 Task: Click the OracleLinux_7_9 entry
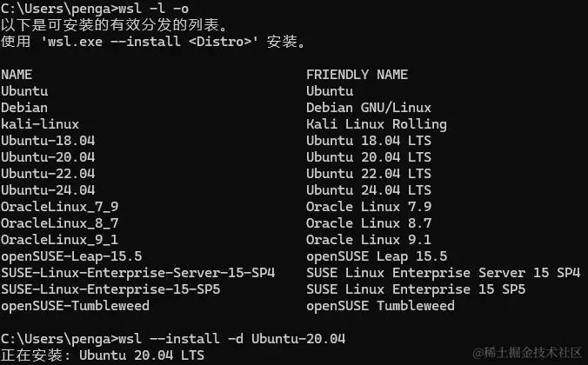(x=59, y=207)
